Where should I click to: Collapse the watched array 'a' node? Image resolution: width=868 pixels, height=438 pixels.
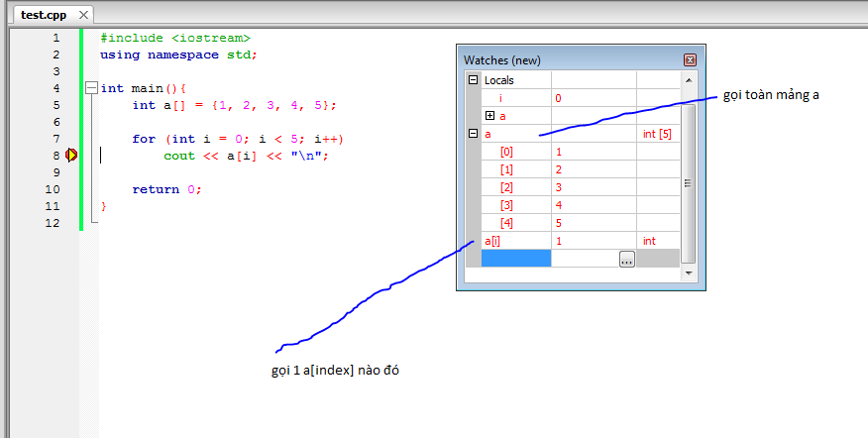pyautogui.click(x=474, y=134)
